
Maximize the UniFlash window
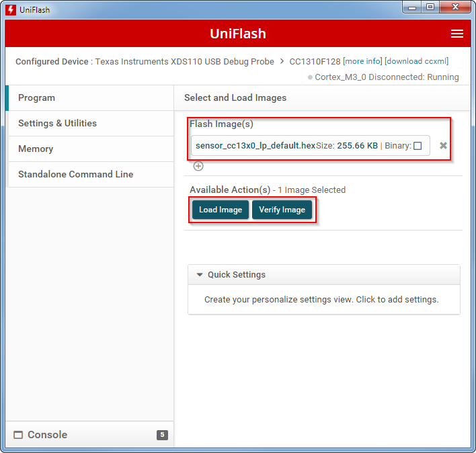coord(430,7)
